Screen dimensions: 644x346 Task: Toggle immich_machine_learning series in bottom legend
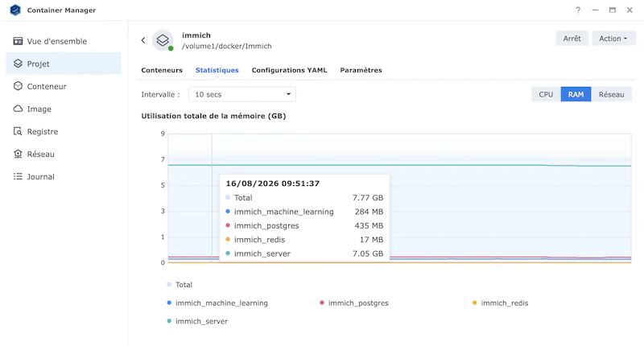217,303
